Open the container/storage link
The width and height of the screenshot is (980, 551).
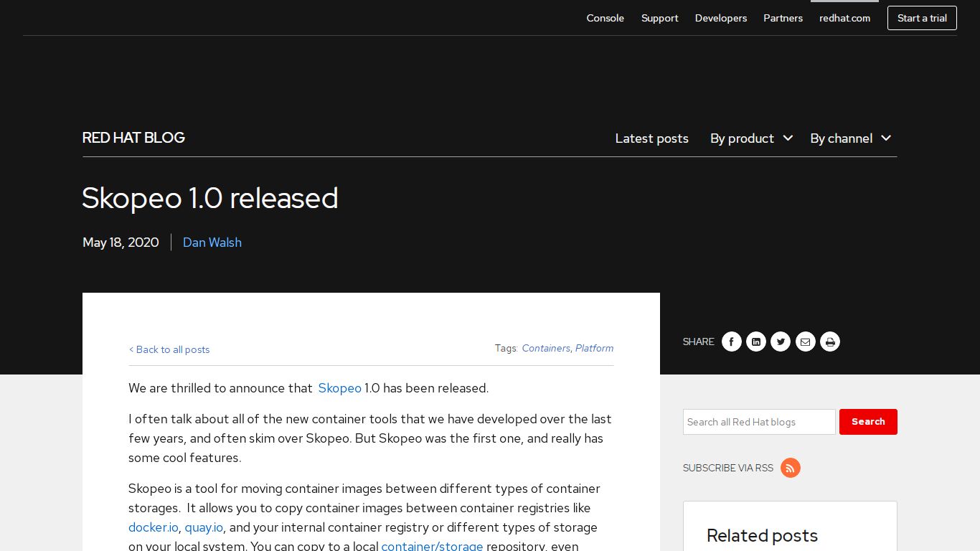[x=432, y=546]
